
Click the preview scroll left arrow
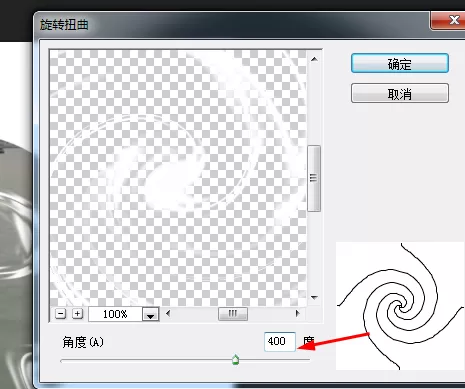[x=168, y=313]
